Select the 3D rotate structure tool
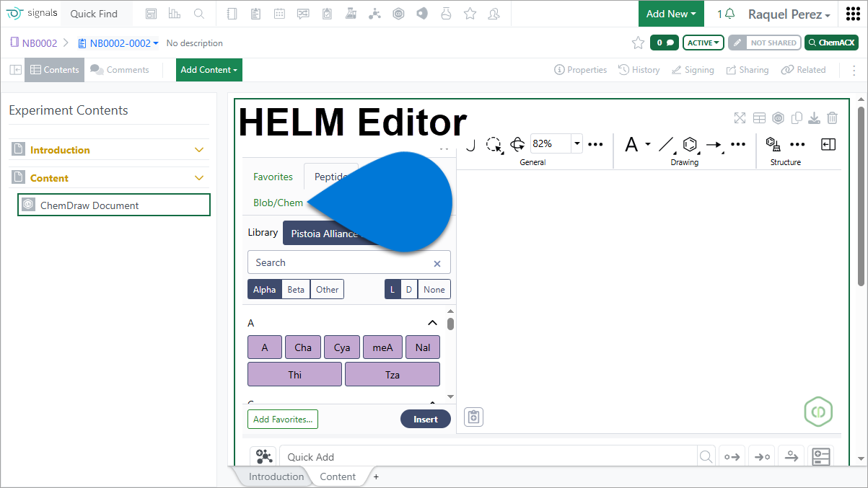The image size is (868, 488). pos(517,144)
